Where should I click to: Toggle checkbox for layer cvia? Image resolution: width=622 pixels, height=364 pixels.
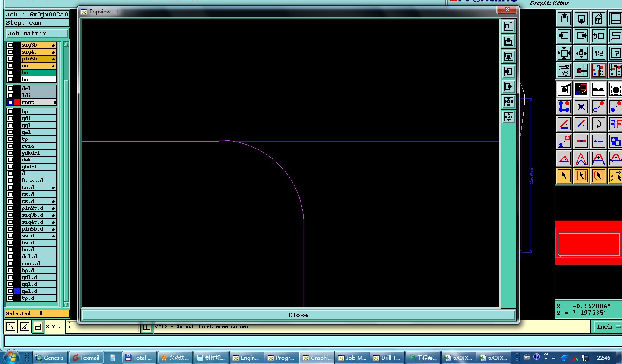click(10, 146)
